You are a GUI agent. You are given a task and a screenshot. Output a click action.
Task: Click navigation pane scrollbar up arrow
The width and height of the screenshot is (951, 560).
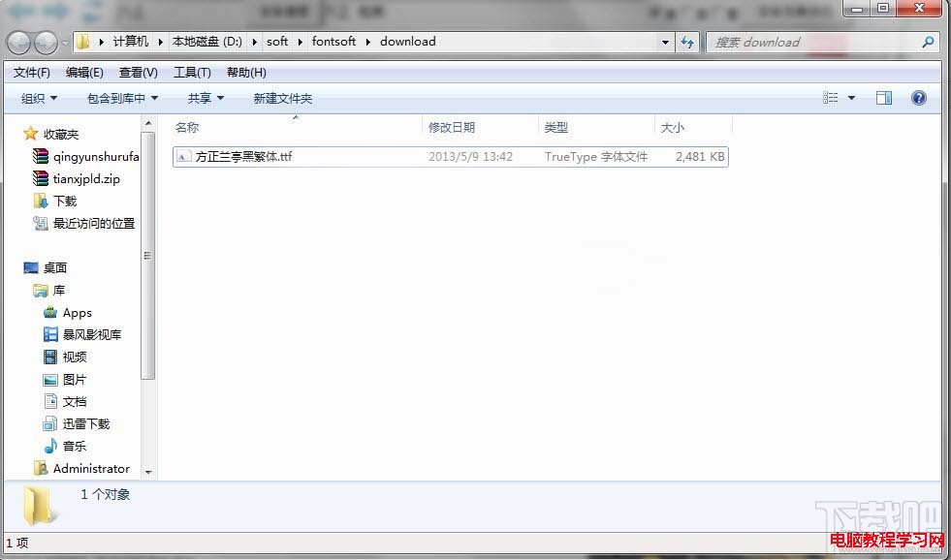tap(148, 124)
